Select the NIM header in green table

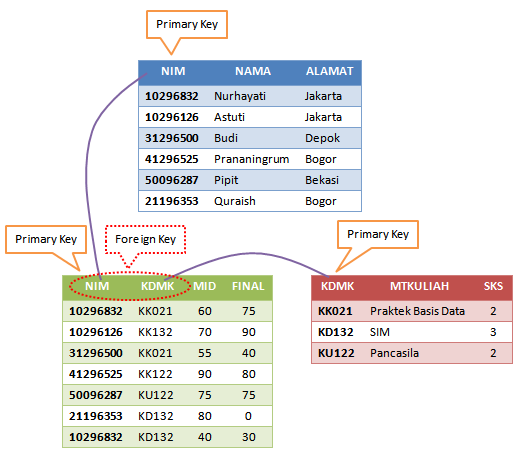click(x=97, y=286)
